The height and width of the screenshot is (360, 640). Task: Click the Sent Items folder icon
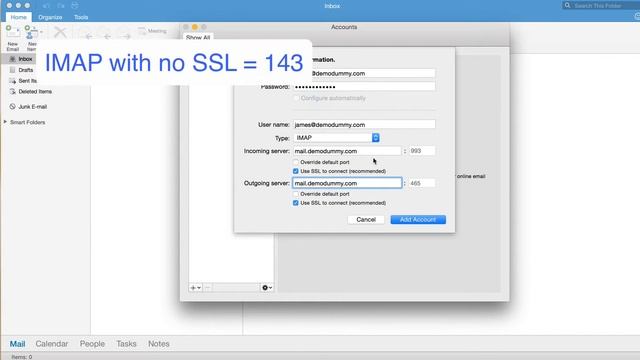coord(12,81)
